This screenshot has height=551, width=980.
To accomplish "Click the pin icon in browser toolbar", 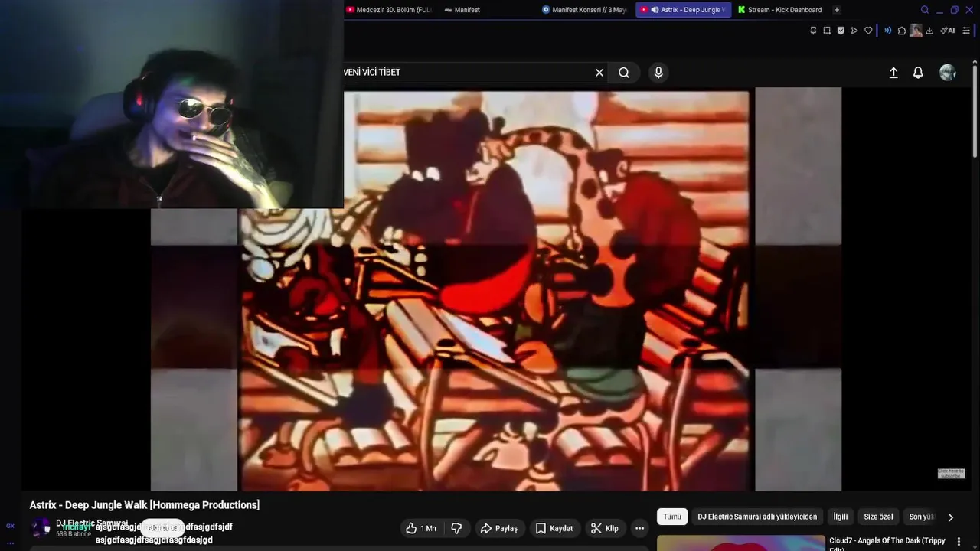I will click(x=813, y=31).
